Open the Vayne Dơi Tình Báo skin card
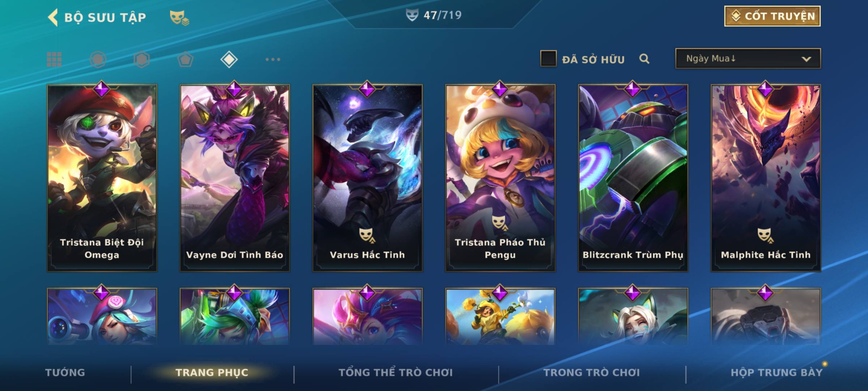 coord(235,178)
